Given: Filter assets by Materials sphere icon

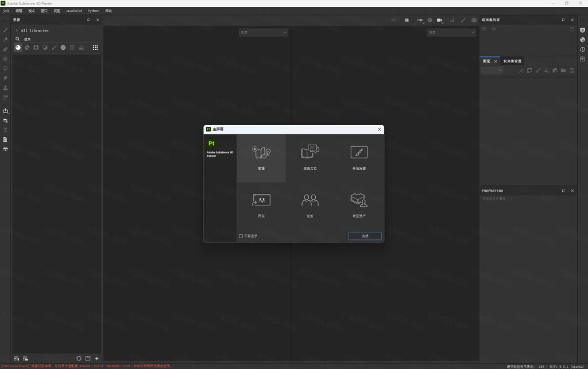Looking at the screenshot, I should [18, 48].
